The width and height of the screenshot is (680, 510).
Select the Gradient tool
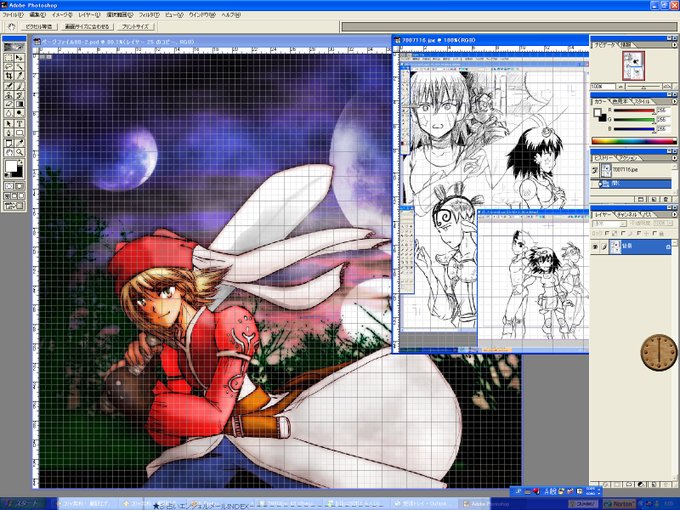pos(19,104)
